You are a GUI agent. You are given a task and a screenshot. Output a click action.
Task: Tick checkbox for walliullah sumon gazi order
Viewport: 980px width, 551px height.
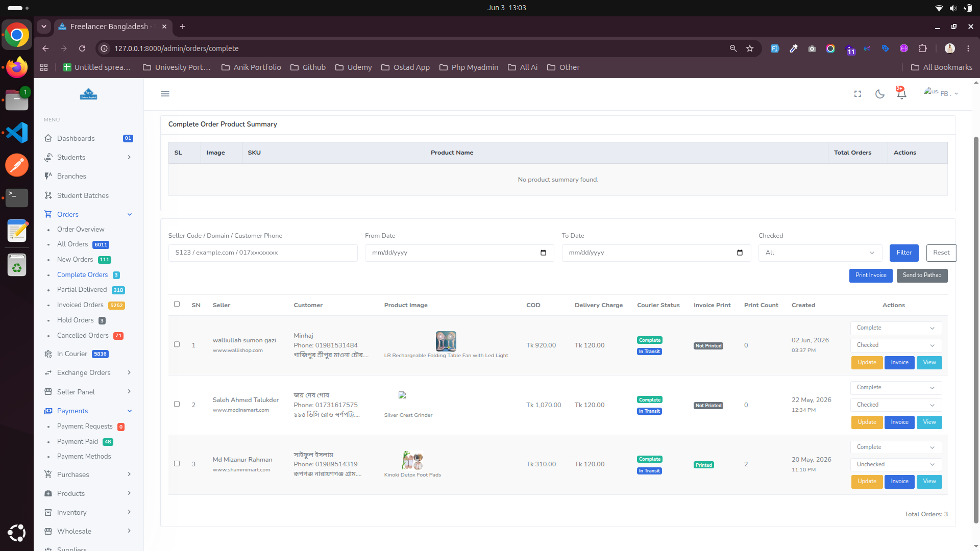click(x=177, y=344)
